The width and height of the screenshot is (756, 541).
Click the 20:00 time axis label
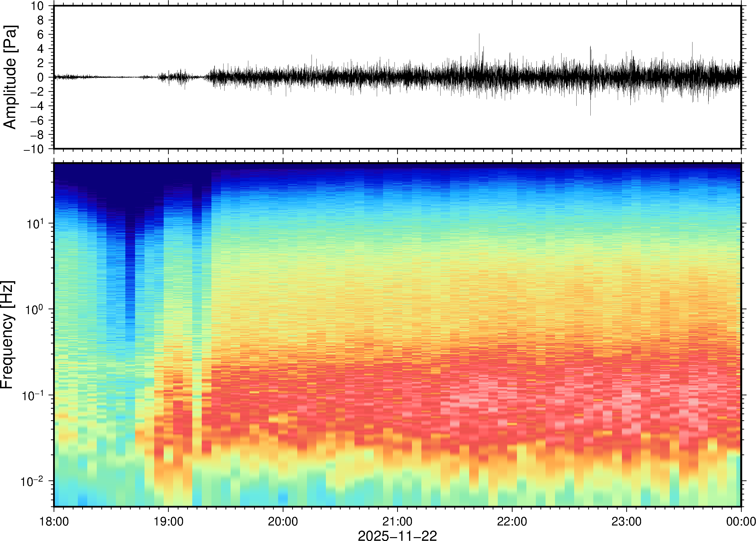[x=283, y=521]
